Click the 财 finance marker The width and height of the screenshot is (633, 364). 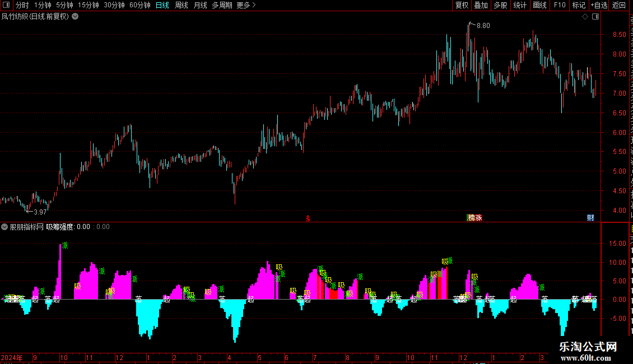click(x=590, y=217)
